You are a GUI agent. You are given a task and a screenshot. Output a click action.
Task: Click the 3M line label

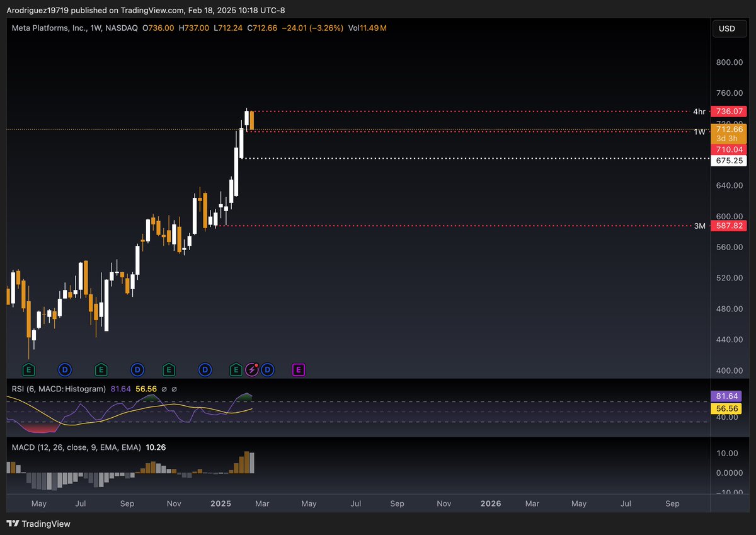click(x=700, y=226)
